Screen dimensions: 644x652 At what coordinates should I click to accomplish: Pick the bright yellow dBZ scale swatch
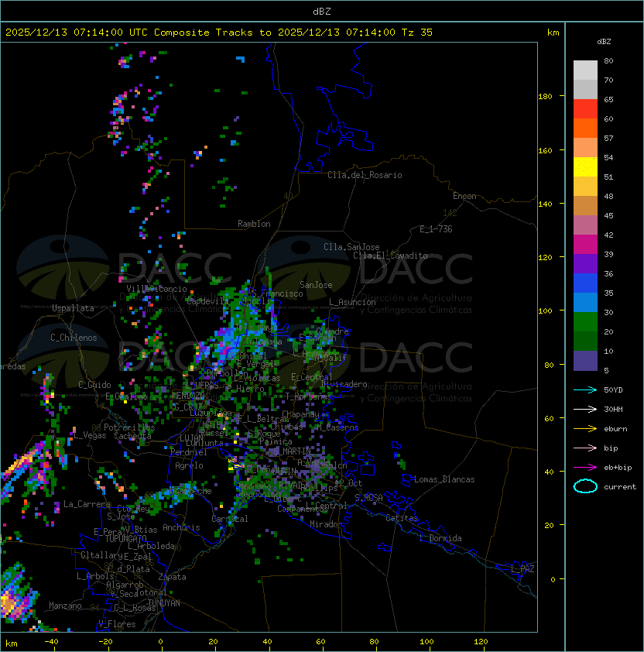click(585, 167)
